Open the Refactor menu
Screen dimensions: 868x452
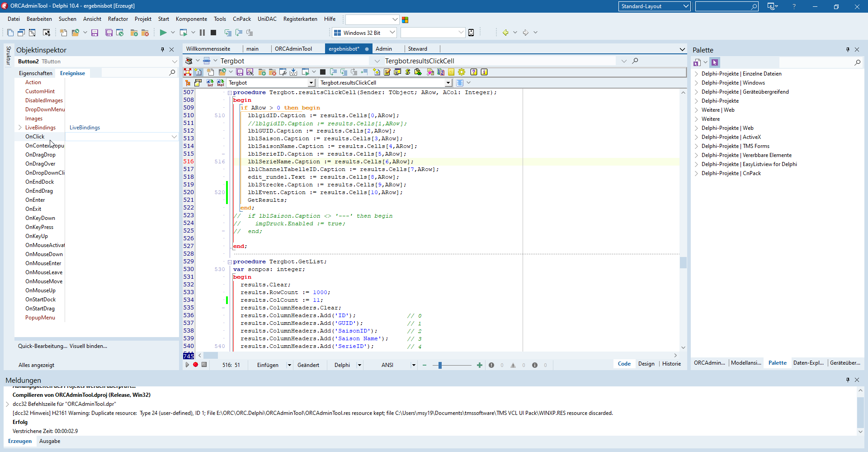pyautogui.click(x=118, y=19)
